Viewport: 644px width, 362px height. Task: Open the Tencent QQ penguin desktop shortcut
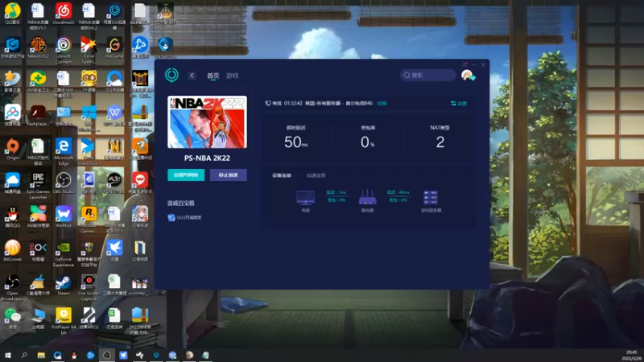click(12, 216)
